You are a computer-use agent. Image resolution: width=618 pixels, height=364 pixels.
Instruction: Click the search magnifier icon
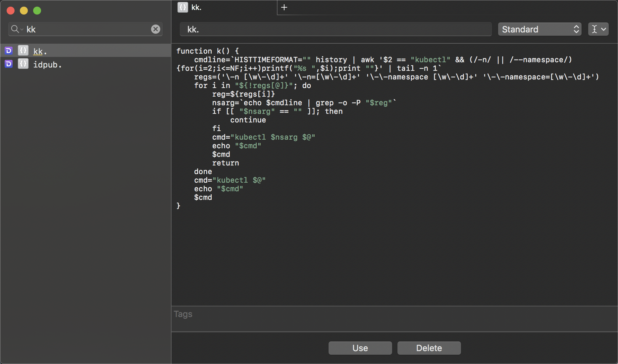click(x=15, y=29)
